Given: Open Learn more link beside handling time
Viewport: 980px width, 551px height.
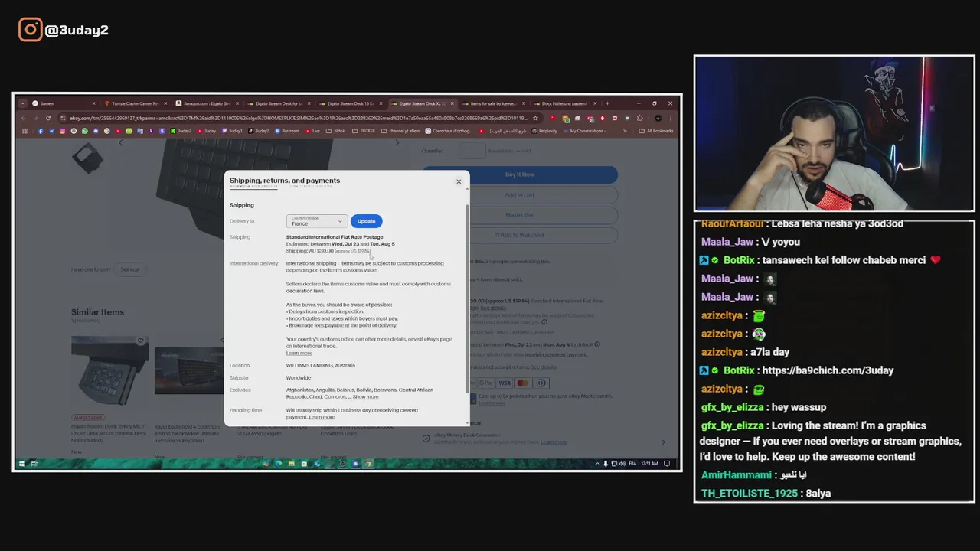Looking at the screenshot, I should 322,417.
